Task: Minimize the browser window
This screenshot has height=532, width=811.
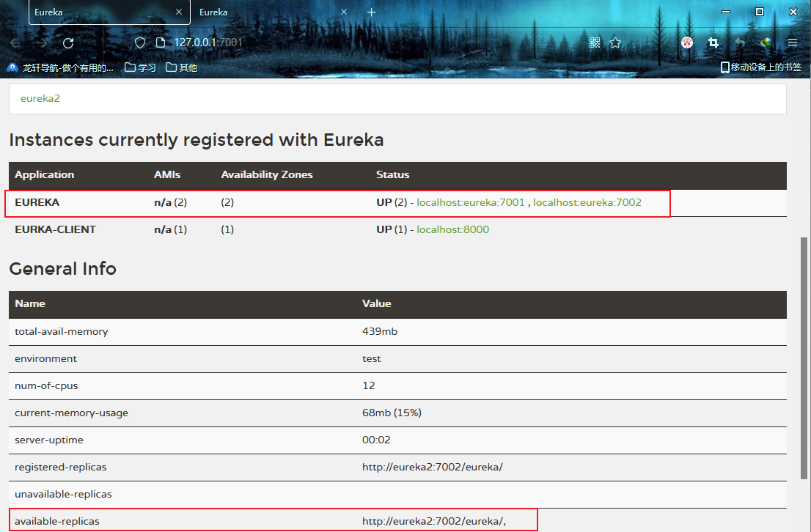Action: click(726, 12)
